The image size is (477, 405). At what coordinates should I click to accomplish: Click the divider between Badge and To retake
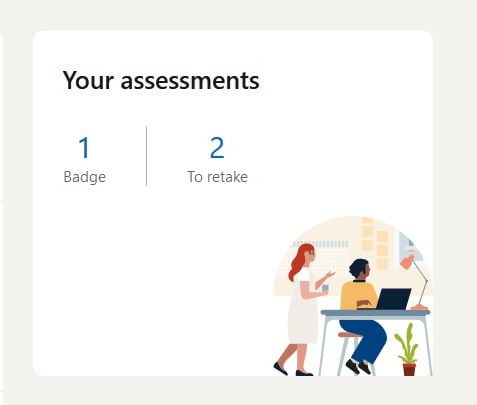[x=146, y=156]
